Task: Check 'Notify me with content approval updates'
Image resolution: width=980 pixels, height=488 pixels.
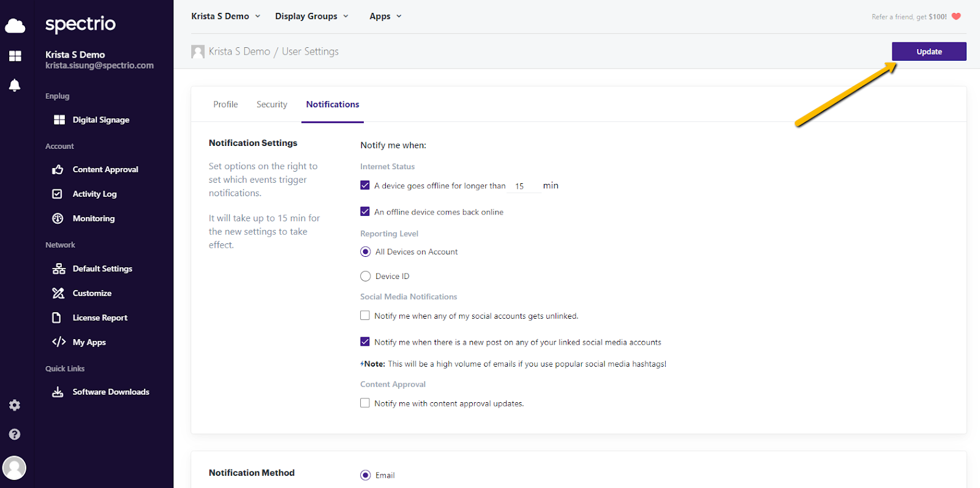Action: click(x=365, y=403)
